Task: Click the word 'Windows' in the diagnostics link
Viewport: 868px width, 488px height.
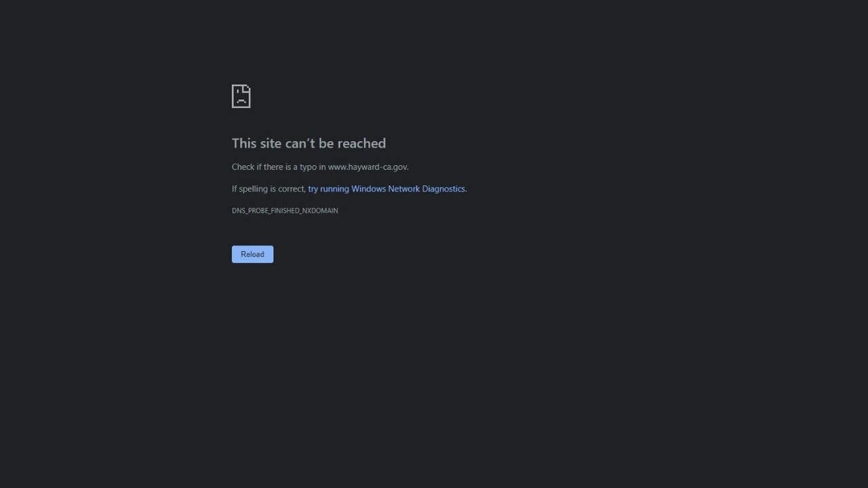Action: pos(368,188)
